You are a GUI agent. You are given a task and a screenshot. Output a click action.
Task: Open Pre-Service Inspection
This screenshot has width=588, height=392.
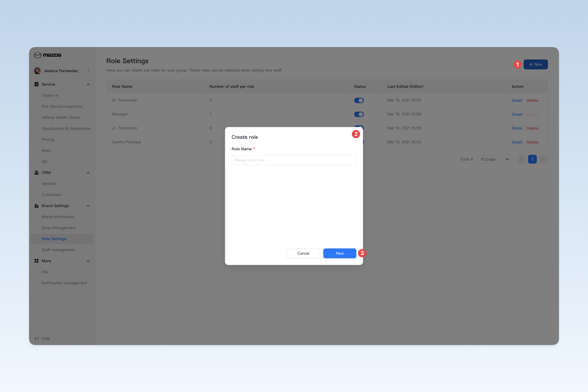(62, 106)
